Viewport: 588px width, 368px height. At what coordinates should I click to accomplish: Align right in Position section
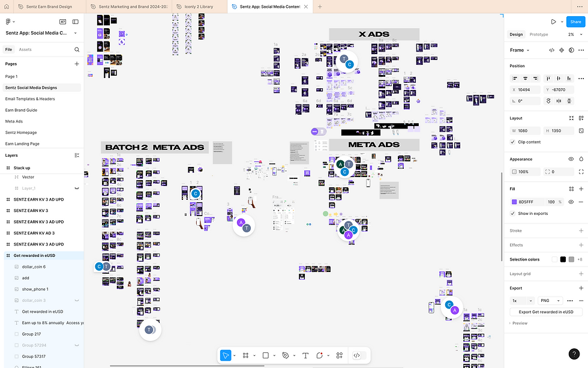click(535, 79)
